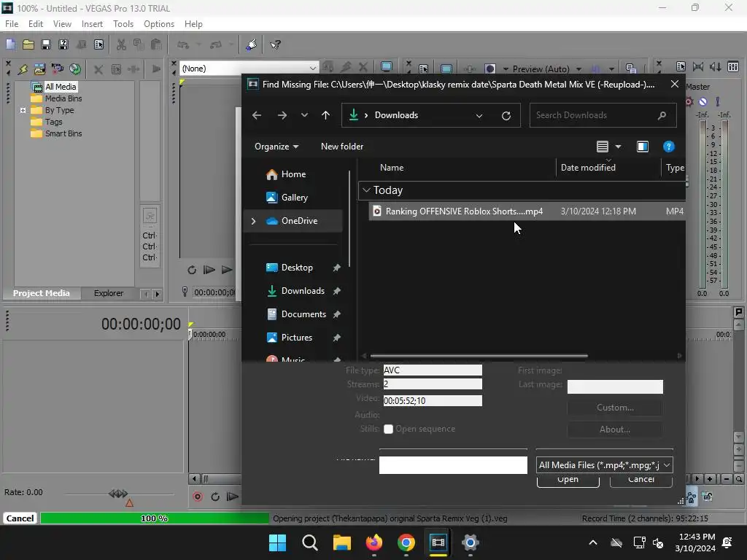Screen dimensions: 747x560
Task: Click the Master bus FX gear icon
Action: [689, 101]
